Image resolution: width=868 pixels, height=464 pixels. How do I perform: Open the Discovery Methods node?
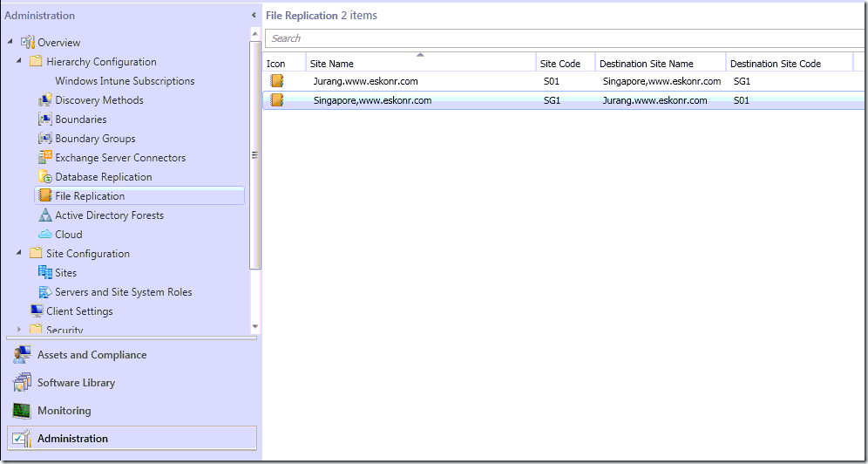(99, 100)
